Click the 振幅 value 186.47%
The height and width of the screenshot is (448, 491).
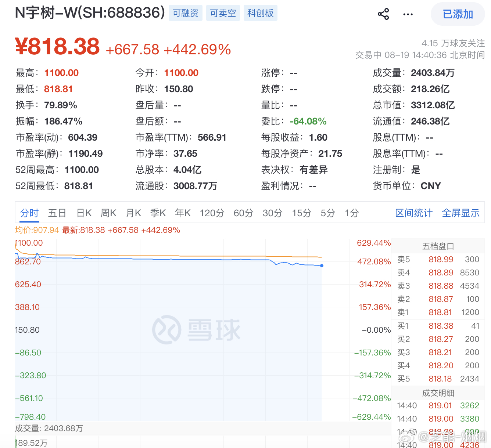[x=63, y=121]
